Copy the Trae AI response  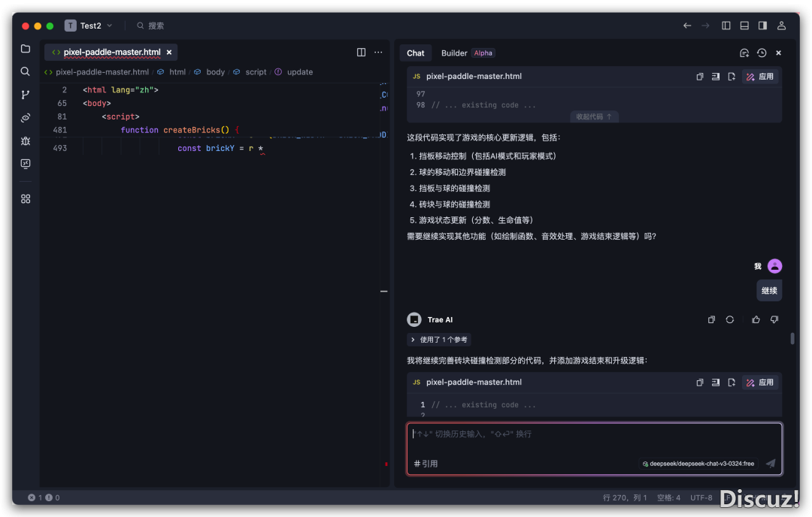click(x=711, y=320)
